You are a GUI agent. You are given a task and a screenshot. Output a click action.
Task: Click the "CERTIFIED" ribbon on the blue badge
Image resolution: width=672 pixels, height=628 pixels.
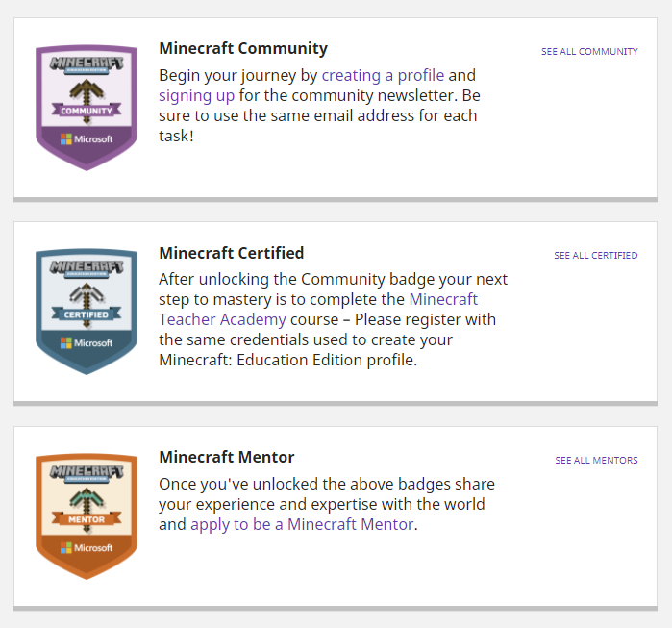(87, 314)
